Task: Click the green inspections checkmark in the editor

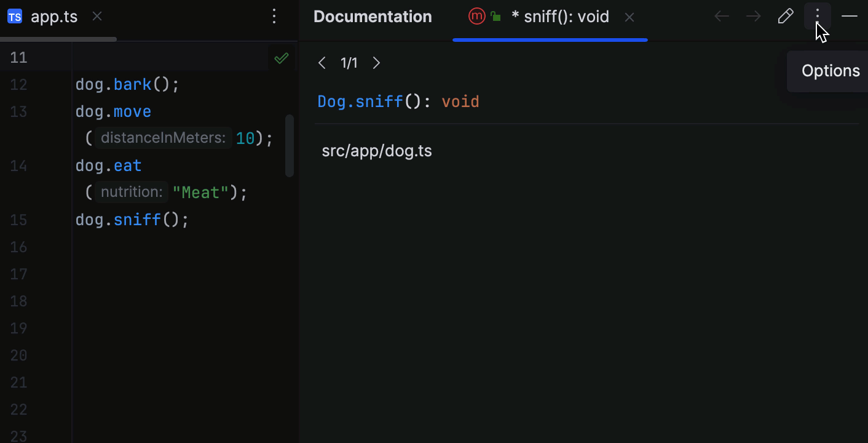Action: (281, 58)
